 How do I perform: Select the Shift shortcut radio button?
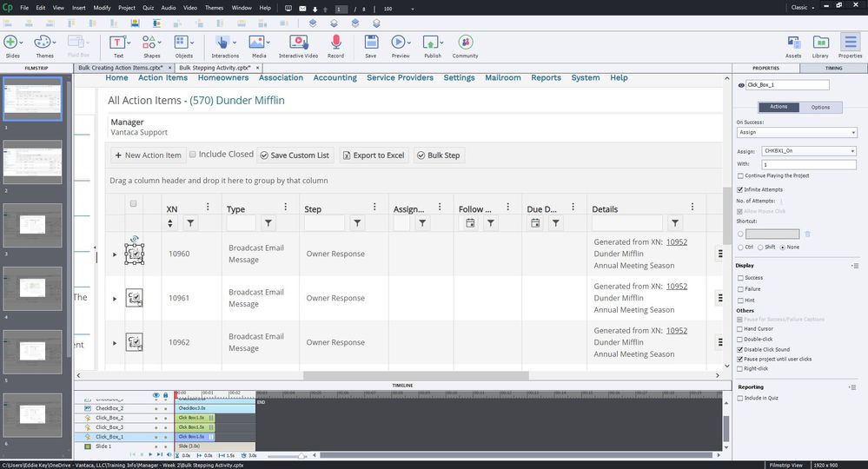[x=760, y=248]
